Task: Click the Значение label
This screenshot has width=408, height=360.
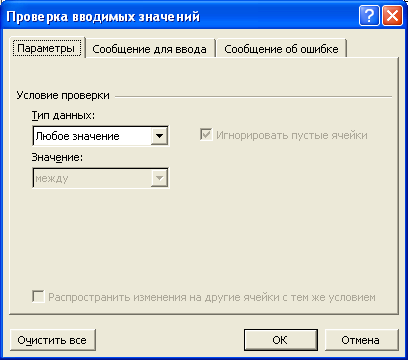Action: [57, 157]
